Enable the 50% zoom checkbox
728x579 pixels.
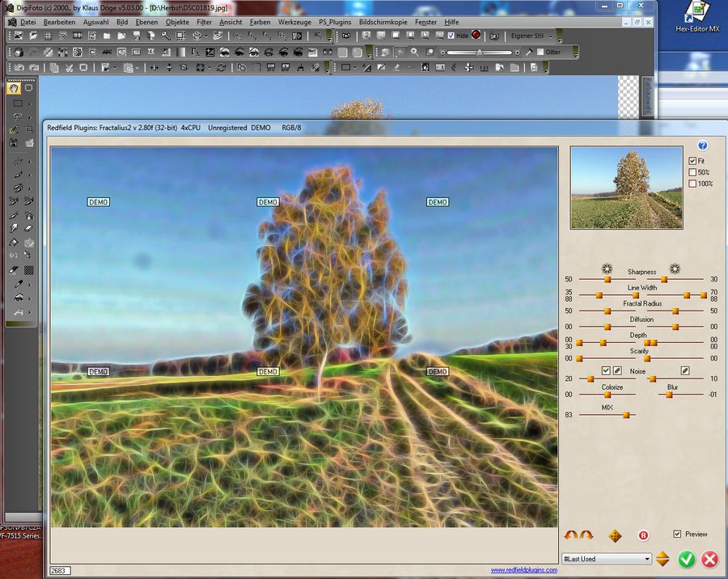coord(692,172)
